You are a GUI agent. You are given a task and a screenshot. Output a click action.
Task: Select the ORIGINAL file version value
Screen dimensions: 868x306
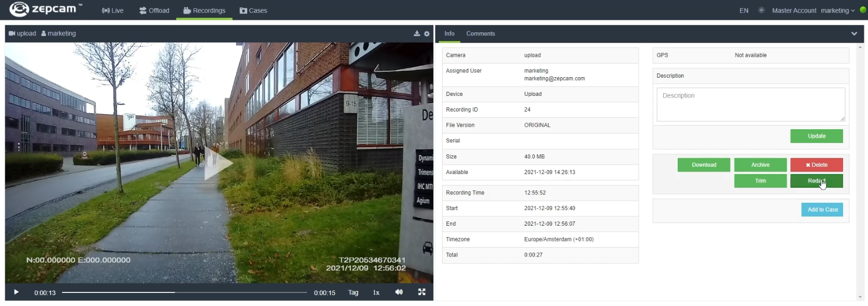coord(537,125)
